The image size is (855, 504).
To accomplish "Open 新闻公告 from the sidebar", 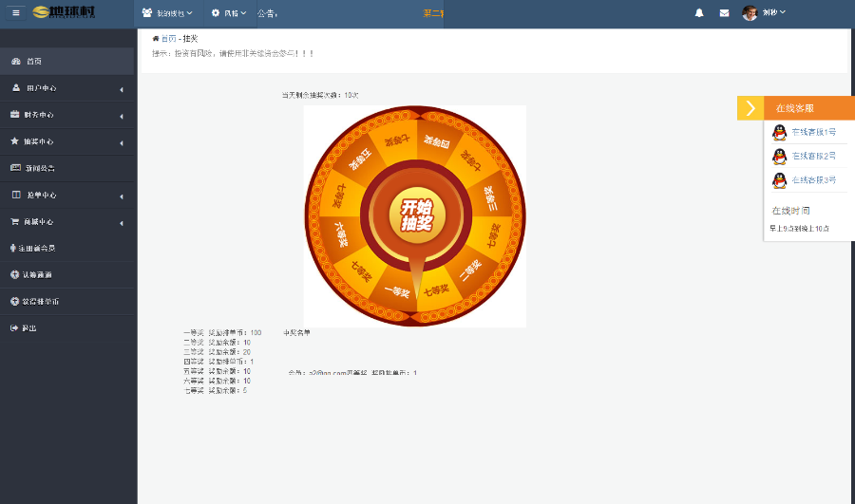I will click(66, 168).
